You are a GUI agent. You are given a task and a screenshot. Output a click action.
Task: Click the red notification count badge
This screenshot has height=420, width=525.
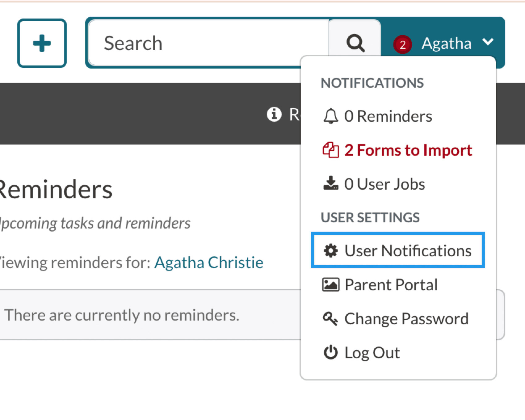tap(402, 45)
